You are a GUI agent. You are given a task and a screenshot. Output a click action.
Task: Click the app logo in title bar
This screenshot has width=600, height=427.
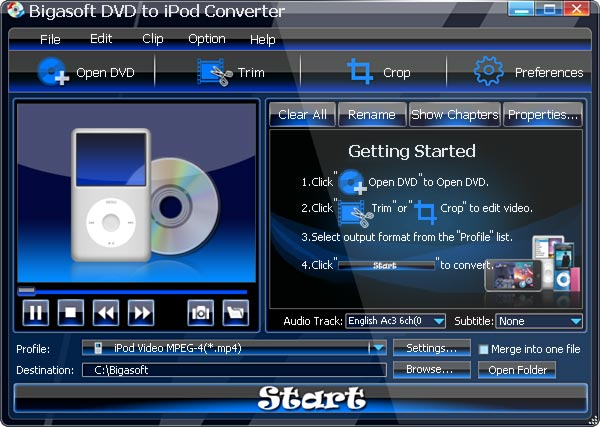[15, 10]
